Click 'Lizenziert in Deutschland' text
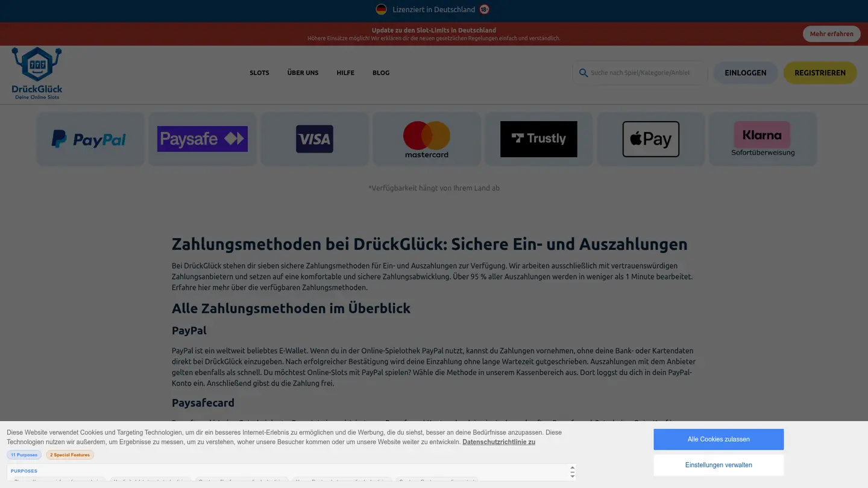Screen dimensions: 868x488 (433, 10)
